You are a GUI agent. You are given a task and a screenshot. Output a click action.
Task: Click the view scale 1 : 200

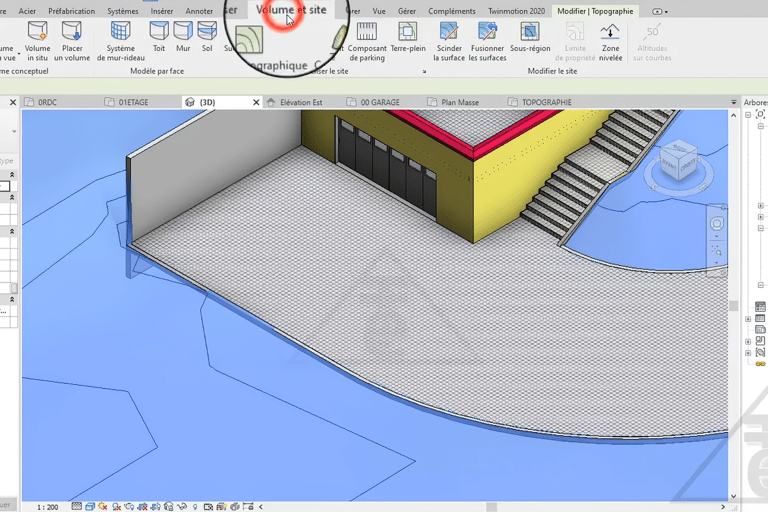(x=48, y=507)
